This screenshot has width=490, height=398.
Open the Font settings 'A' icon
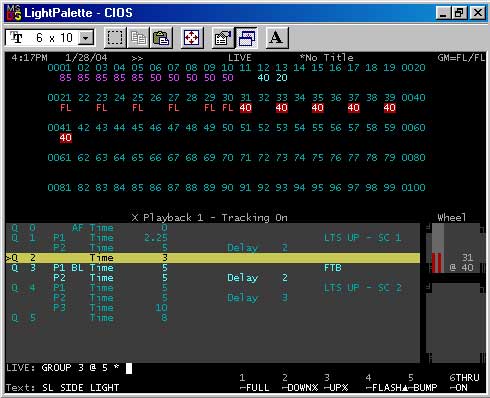[x=276, y=38]
